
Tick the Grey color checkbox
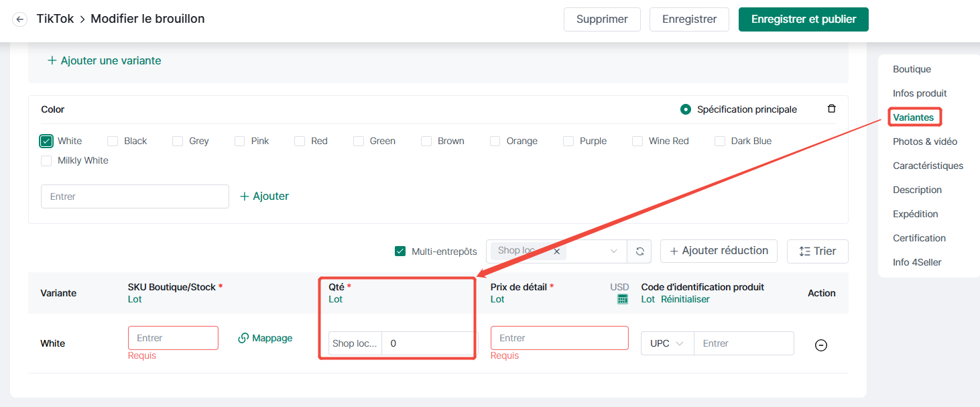pos(178,141)
